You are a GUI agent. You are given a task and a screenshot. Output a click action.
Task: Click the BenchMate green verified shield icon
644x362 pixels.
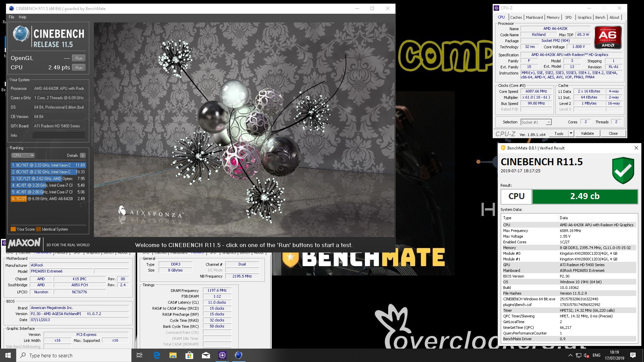pyautogui.click(x=623, y=171)
